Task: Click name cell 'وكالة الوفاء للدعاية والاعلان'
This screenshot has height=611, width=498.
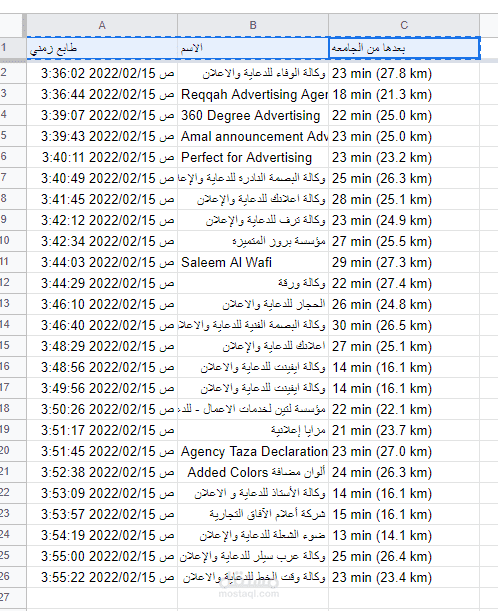Action: click(253, 73)
